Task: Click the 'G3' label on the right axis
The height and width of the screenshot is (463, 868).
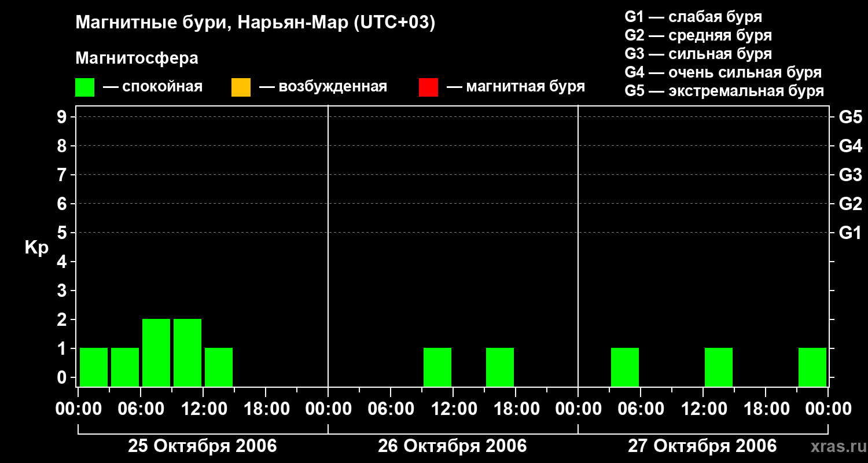Action: tap(850, 175)
